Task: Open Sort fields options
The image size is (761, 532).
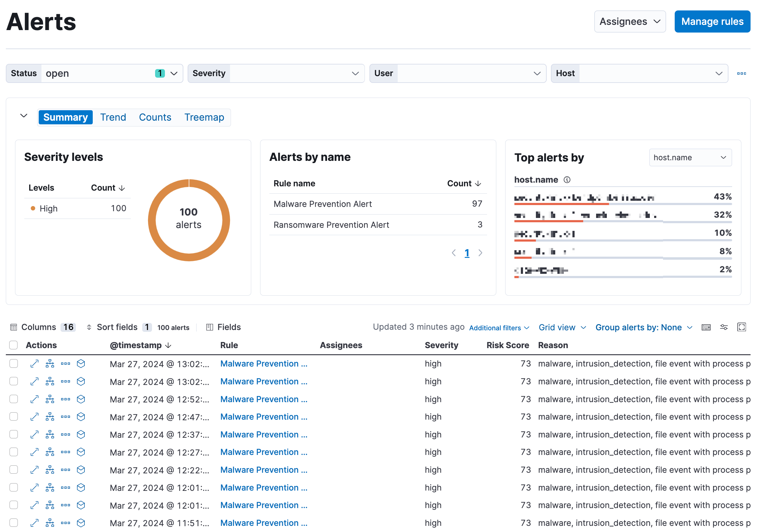Action: [x=119, y=327]
